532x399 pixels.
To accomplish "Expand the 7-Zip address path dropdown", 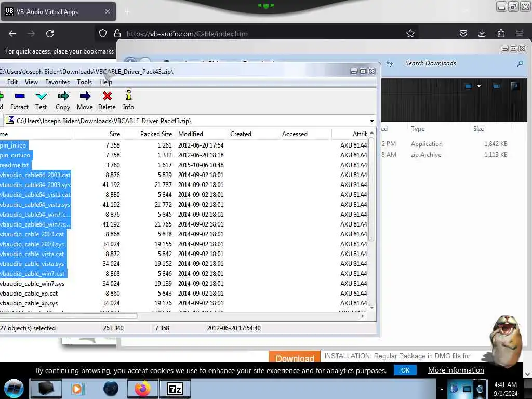I will tap(372, 121).
